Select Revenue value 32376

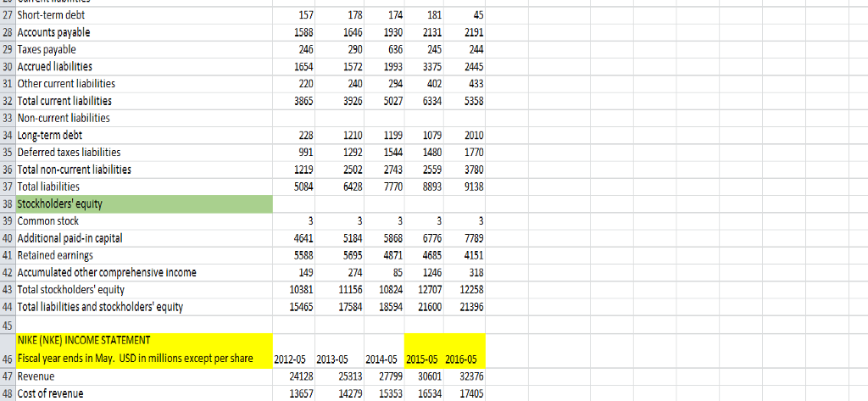pos(465,376)
